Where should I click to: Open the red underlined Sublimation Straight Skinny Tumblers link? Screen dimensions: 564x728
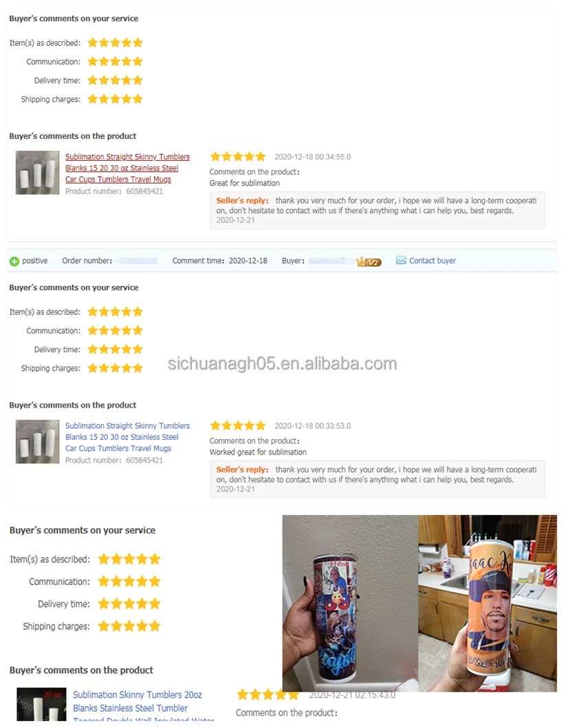tap(127, 168)
